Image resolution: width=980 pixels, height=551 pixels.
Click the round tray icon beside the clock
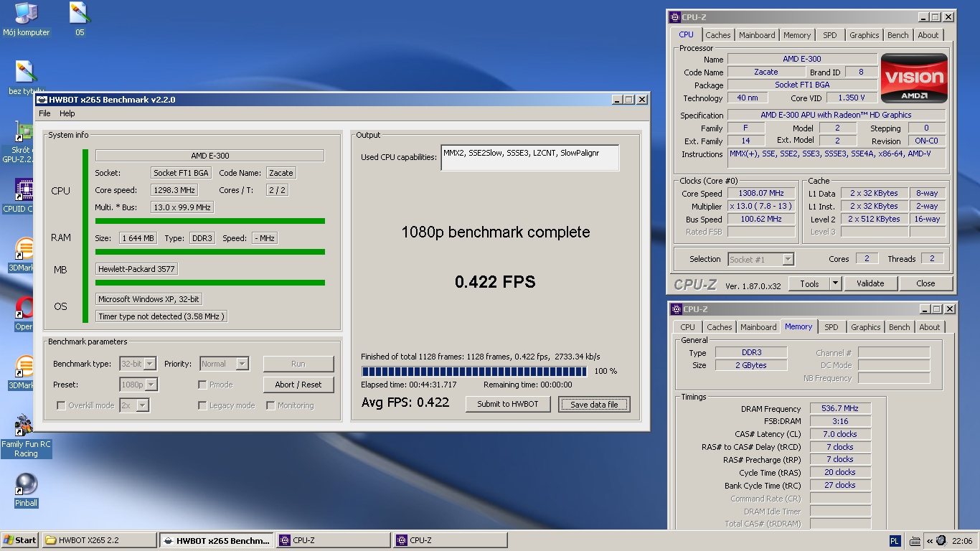click(x=941, y=541)
